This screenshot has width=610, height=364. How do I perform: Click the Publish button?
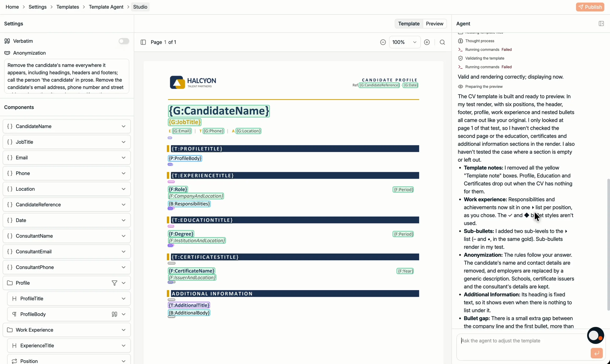[590, 7]
